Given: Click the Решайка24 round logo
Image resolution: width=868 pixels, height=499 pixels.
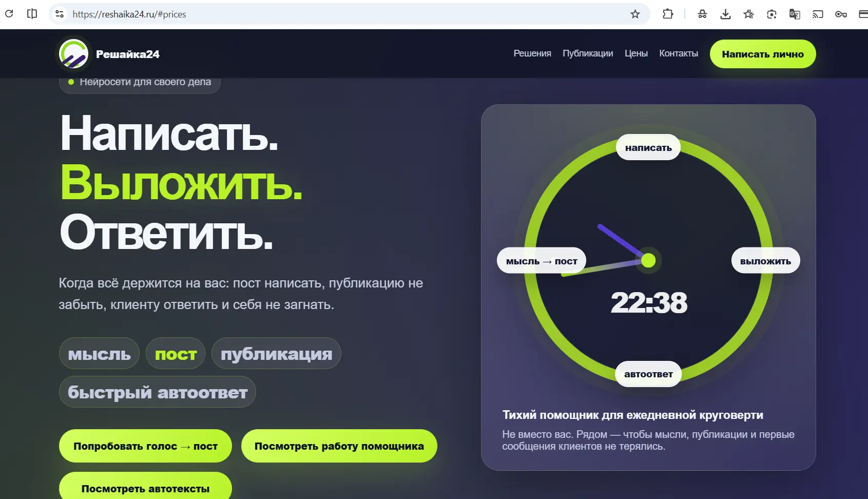Looking at the screenshot, I should pos(73,54).
